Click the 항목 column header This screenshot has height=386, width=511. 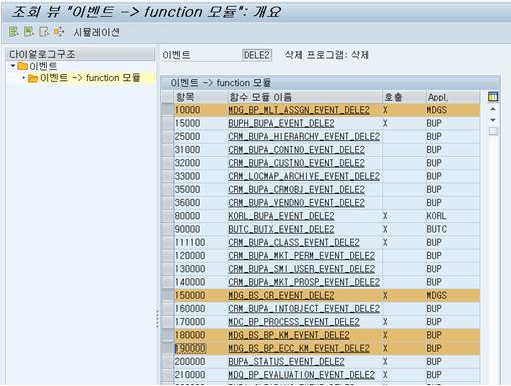point(200,97)
